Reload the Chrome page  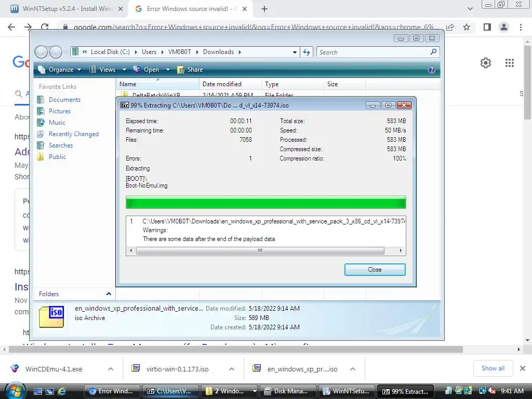coord(45,27)
